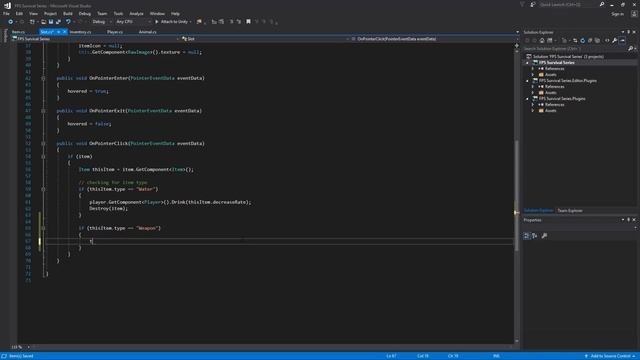Click the Refresh icon in Solution Explorer

[x=582, y=40]
